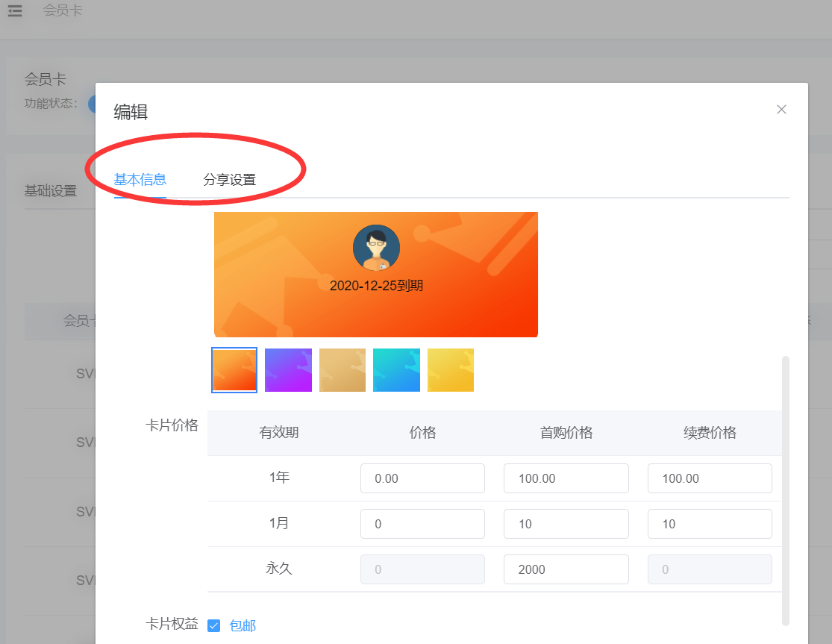Click the 包邮 label link

click(243, 625)
